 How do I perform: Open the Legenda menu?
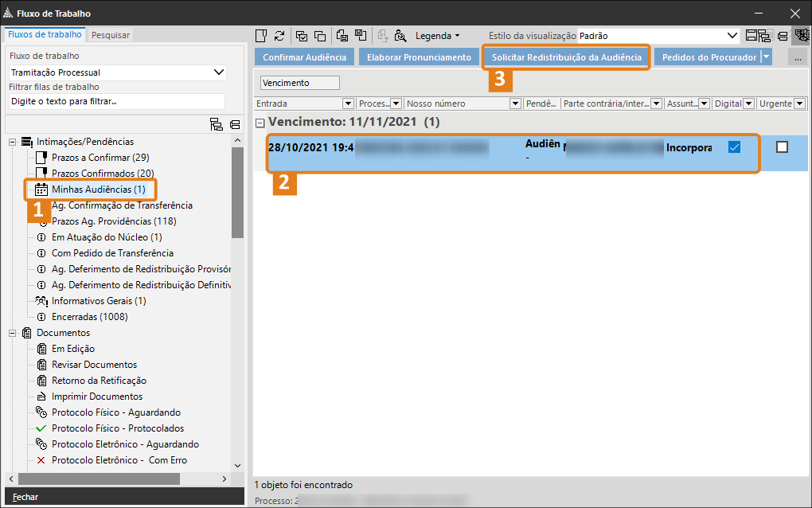437,36
